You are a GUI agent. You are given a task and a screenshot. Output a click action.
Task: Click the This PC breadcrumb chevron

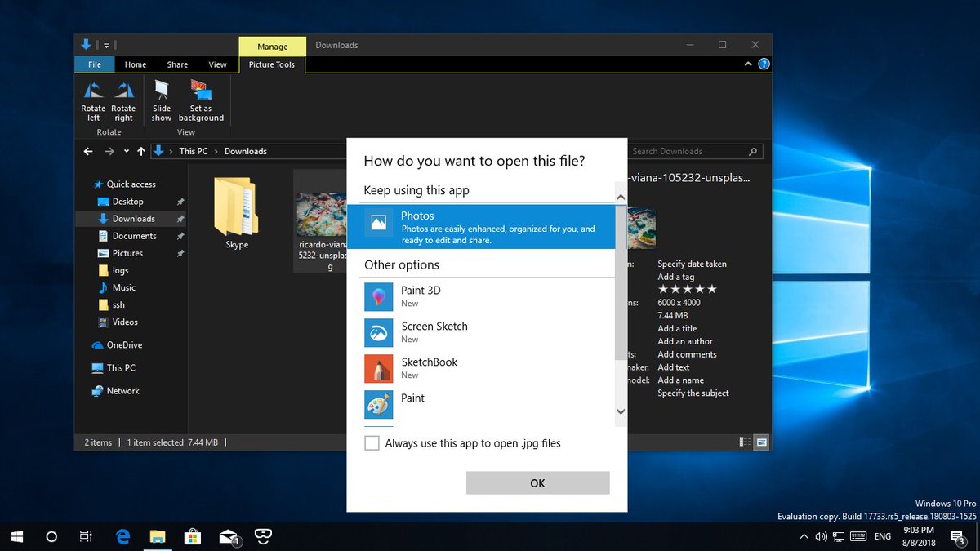pyautogui.click(x=216, y=151)
